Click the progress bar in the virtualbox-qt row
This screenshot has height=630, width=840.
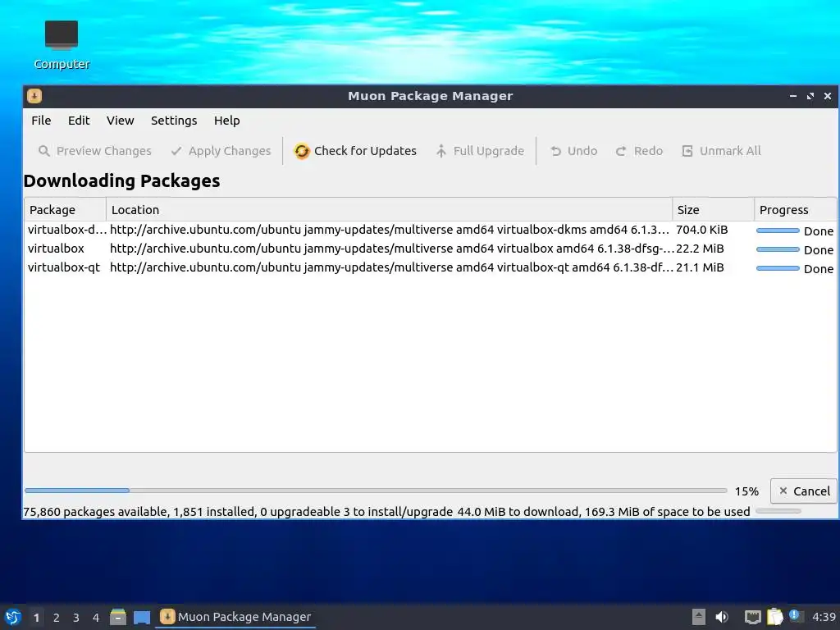point(778,268)
